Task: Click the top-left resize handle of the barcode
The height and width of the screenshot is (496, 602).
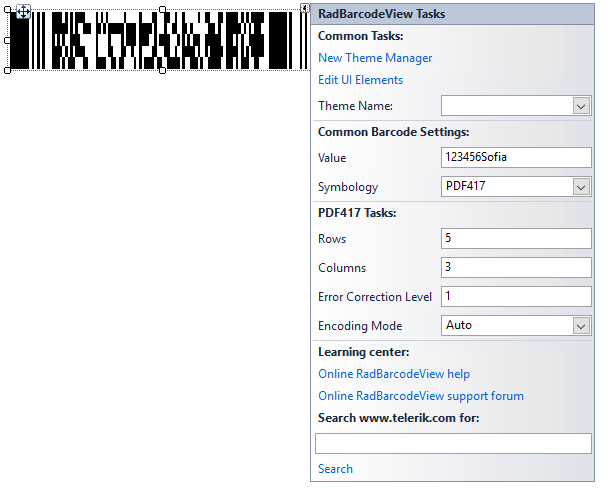Action: click(x=7, y=9)
